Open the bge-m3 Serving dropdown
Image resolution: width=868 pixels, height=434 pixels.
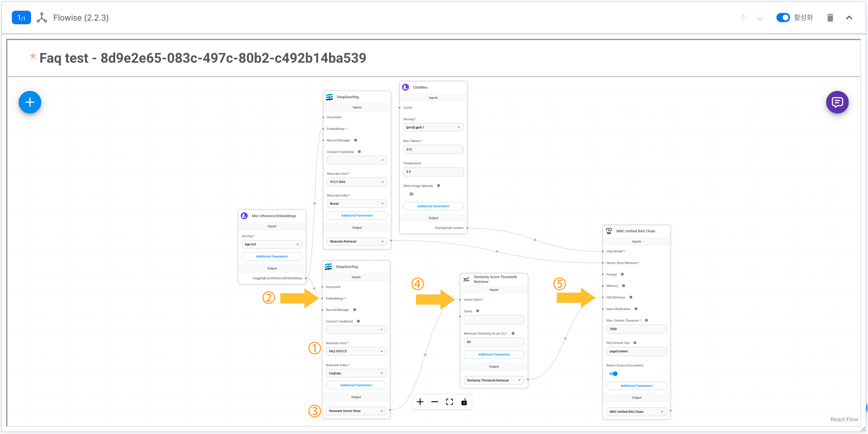272,244
